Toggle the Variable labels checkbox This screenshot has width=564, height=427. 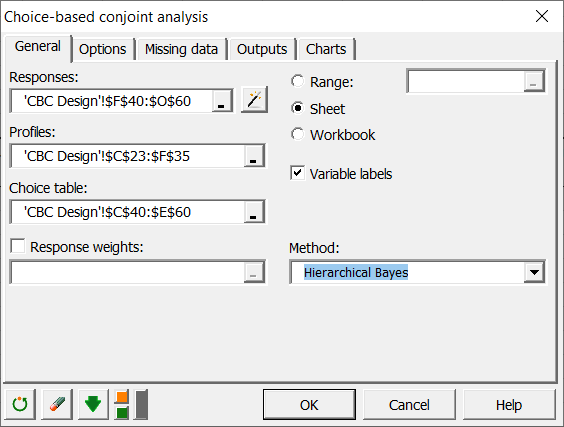point(297,173)
